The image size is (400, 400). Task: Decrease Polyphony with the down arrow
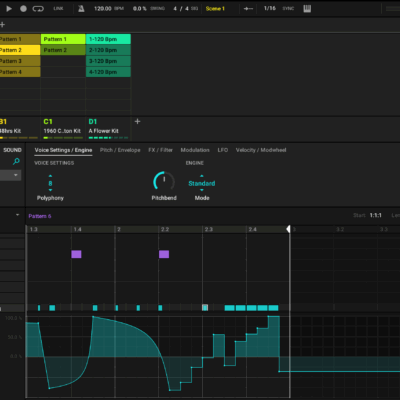point(50,190)
